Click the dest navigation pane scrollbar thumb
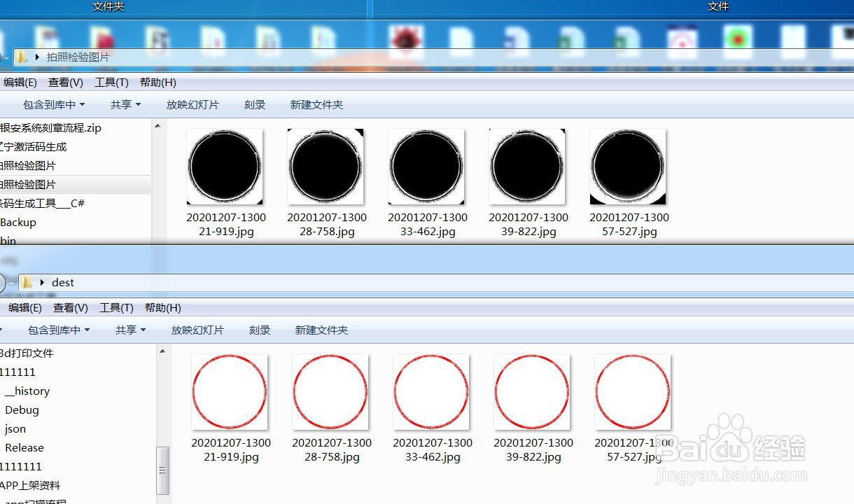The height and width of the screenshot is (504, 854). [162, 470]
